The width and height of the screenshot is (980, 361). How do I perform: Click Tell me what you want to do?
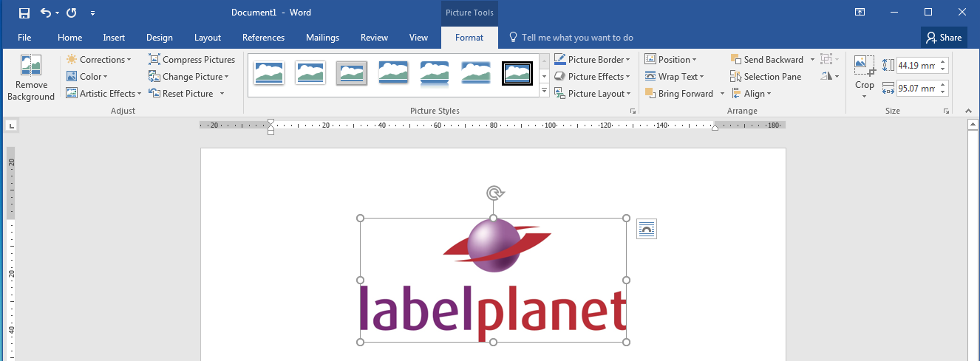click(571, 38)
